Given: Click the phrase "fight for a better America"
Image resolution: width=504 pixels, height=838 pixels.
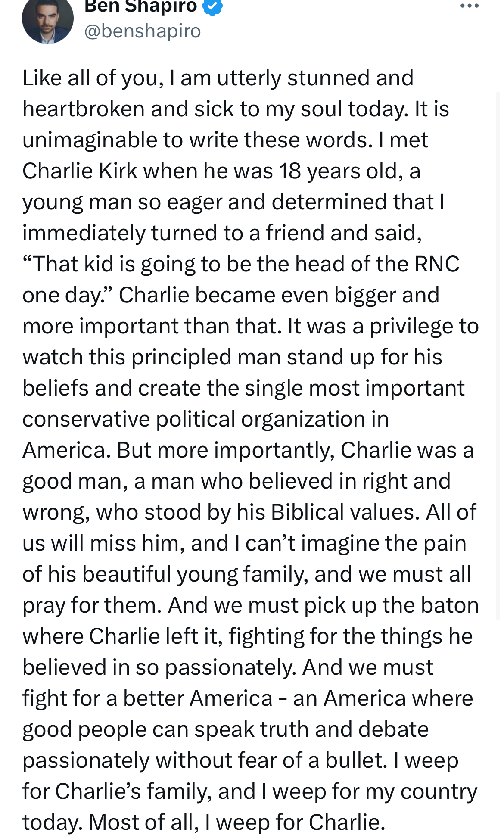Looking at the screenshot, I should pos(148,698).
